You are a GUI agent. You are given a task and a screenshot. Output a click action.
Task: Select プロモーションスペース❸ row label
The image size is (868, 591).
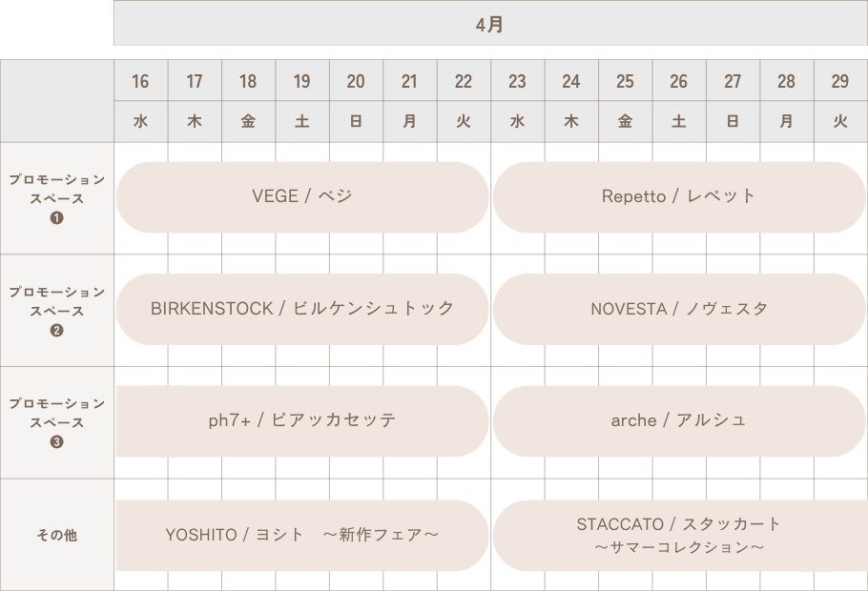(x=57, y=422)
